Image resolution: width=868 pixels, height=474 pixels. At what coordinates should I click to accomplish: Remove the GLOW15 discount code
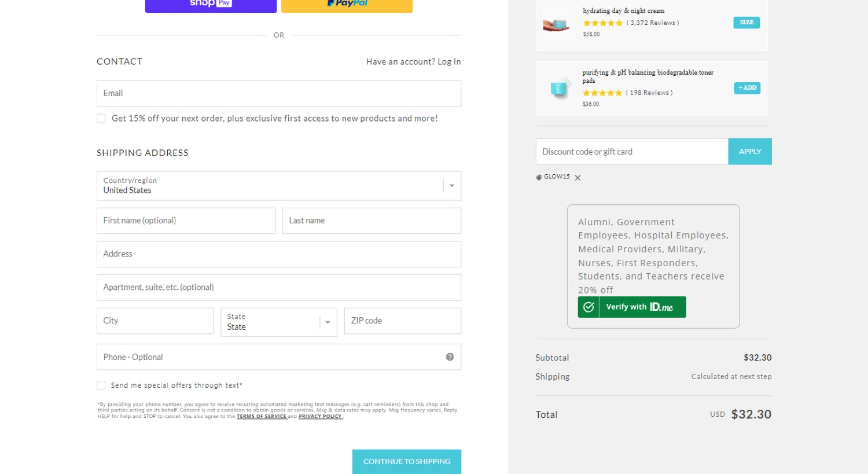[x=578, y=178]
